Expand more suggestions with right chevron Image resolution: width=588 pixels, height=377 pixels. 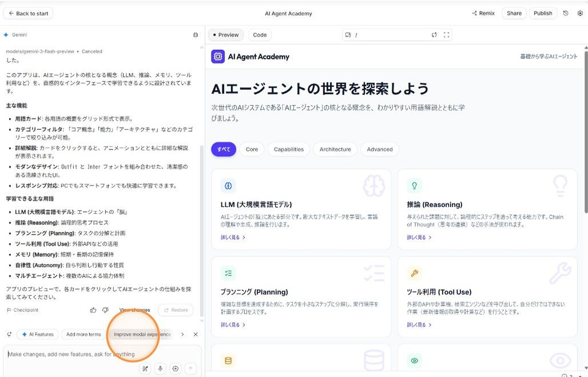coord(182,334)
